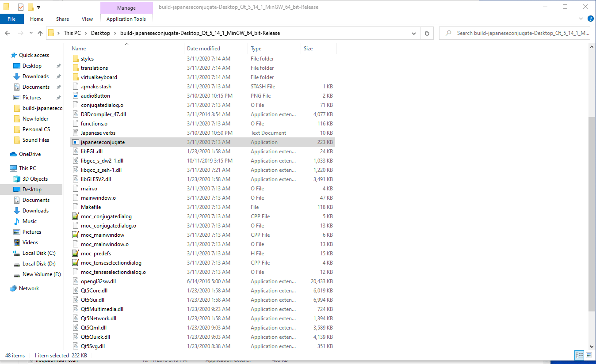Viewport: 596px width, 364px height.
Task: Open 3D Objects via its cube icon
Action: coord(17,179)
